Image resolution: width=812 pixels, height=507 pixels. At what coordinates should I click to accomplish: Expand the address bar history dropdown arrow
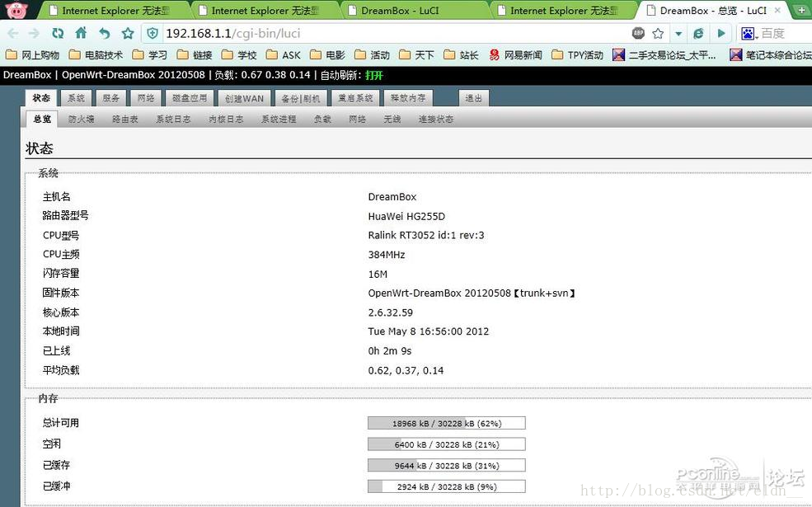click(x=678, y=34)
